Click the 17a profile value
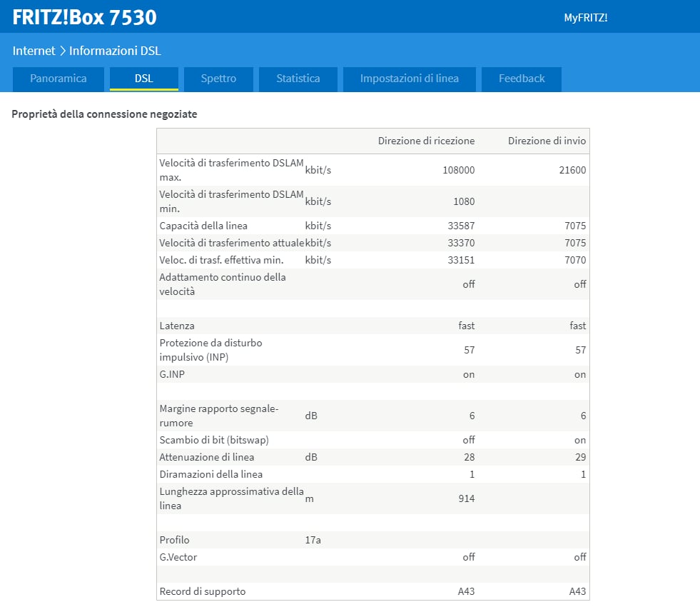The image size is (700, 612). 313,540
